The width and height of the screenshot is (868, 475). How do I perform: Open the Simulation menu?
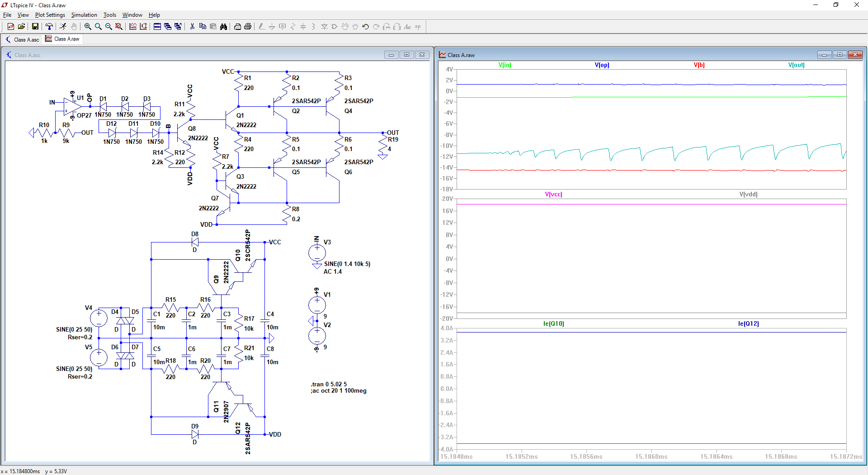pyautogui.click(x=84, y=15)
